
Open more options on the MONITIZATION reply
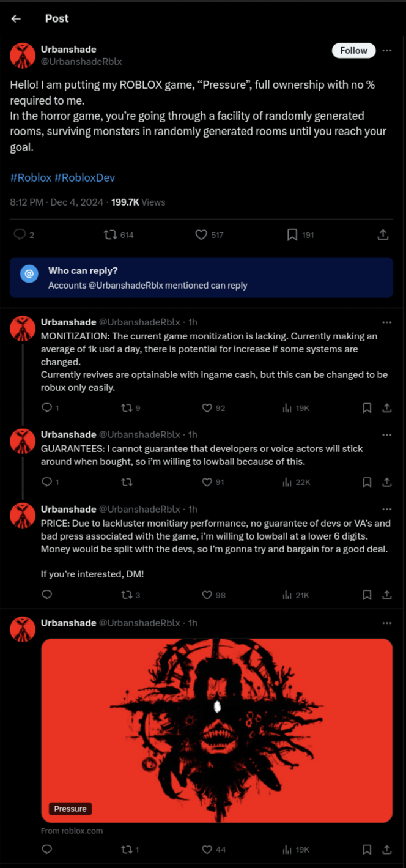pyautogui.click(x=386, y=322)
